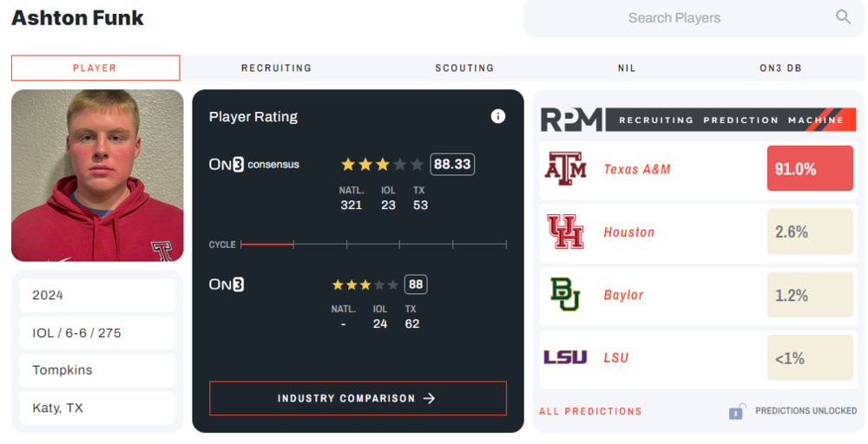Click the Cycle rating timeline bar
This screenshot has height=444, width=868.
coord(373,245)
